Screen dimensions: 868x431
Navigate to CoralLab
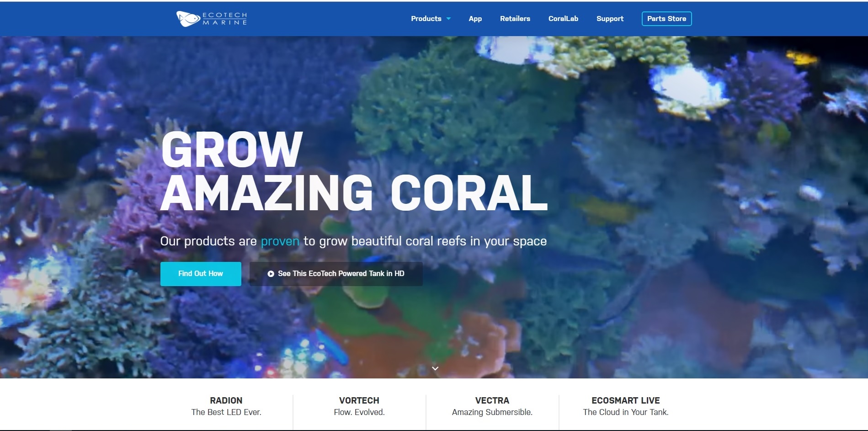coord(563,19)
